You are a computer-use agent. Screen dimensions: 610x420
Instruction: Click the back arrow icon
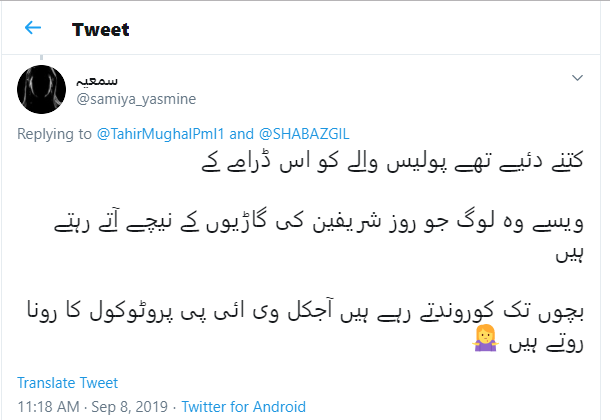pos(33,28)
